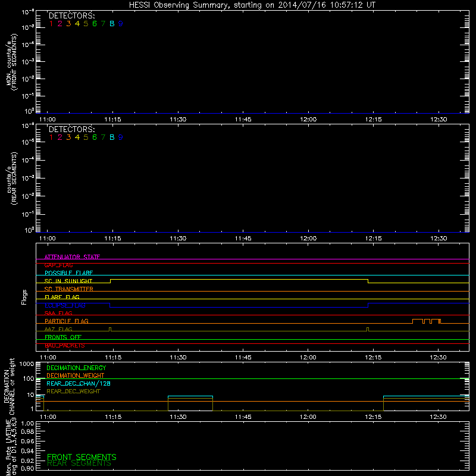This screenshot has height=476, width=476.
Task: Click the DECIMATION_ENERGY legend label
Action: pyautogui.click(x=76, y=368)
